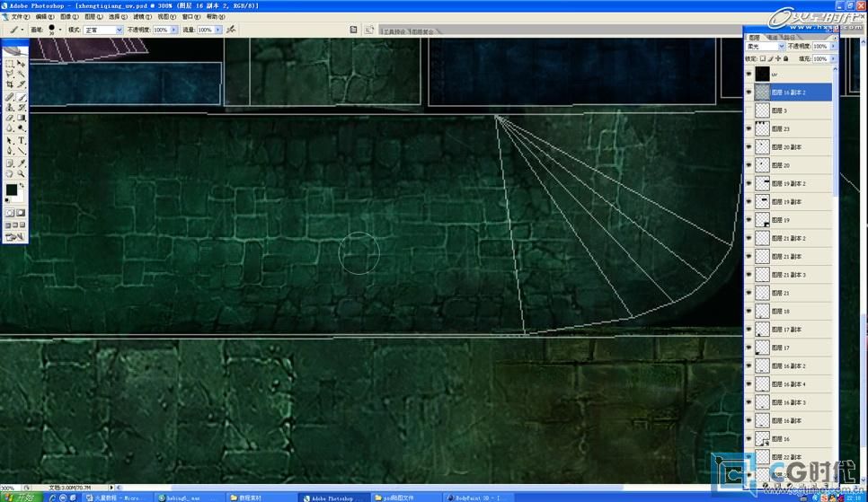Enable airbrush in options bar
The width and height of the screenshot is (868, 502).
(x=231, y=30)
